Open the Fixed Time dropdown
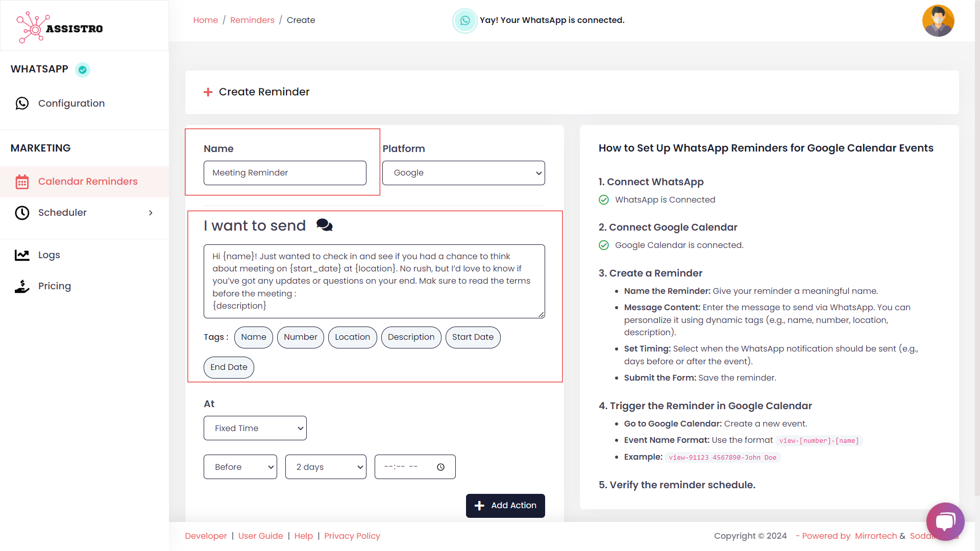The height and width of the screenshot is (551, 980). point(255,429)
